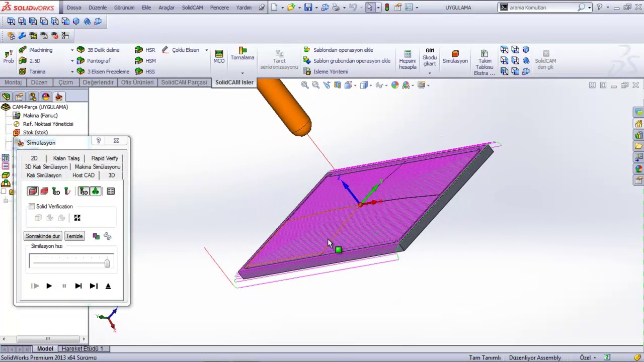Expand the iMachining dropdown arrow
Viewport: 644px width, 362px height.
72,50
